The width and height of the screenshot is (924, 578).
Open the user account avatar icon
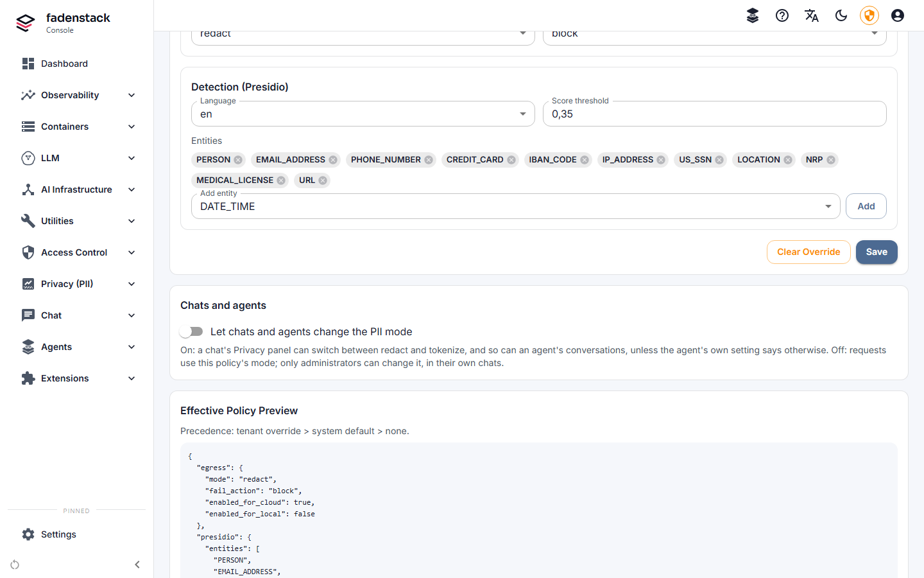point(898,15)
